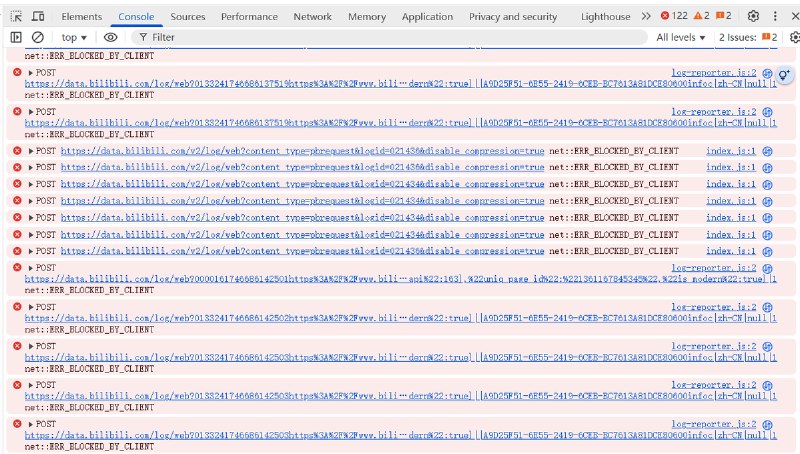Click the '2 Issues' button
This screenshot has height=454, width=800.
click(747, 37)
